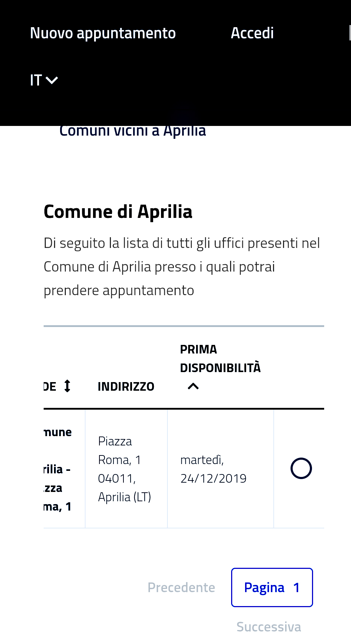This screenshot has height=644, width=351.
Task: Click the martedì, 24/12/2019 date cell
Action: coord(213,469)
